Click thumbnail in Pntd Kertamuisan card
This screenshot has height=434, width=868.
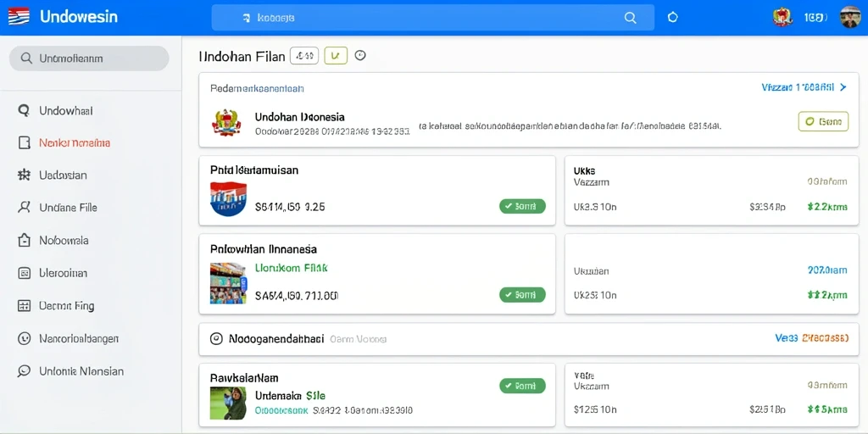click(x=228, y=198)
